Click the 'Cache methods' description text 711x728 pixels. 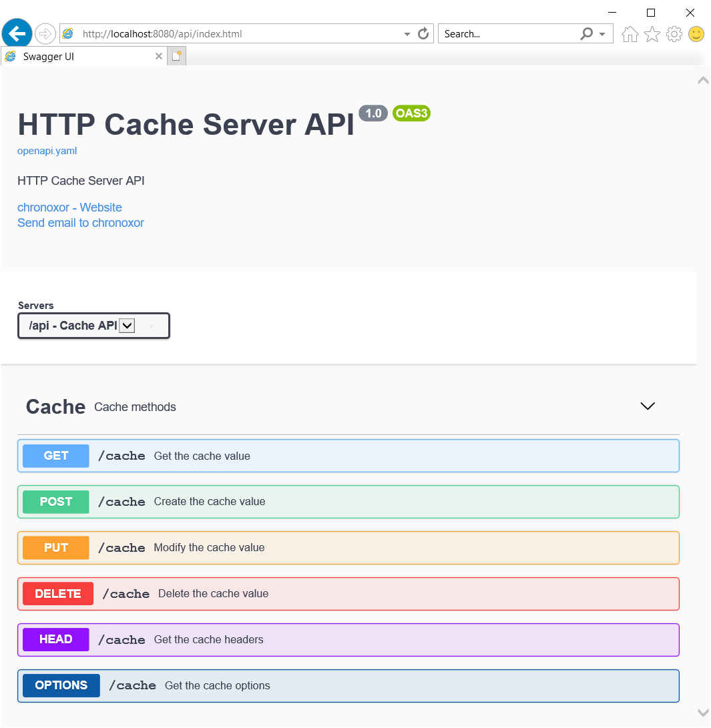[x=135, y=407]
